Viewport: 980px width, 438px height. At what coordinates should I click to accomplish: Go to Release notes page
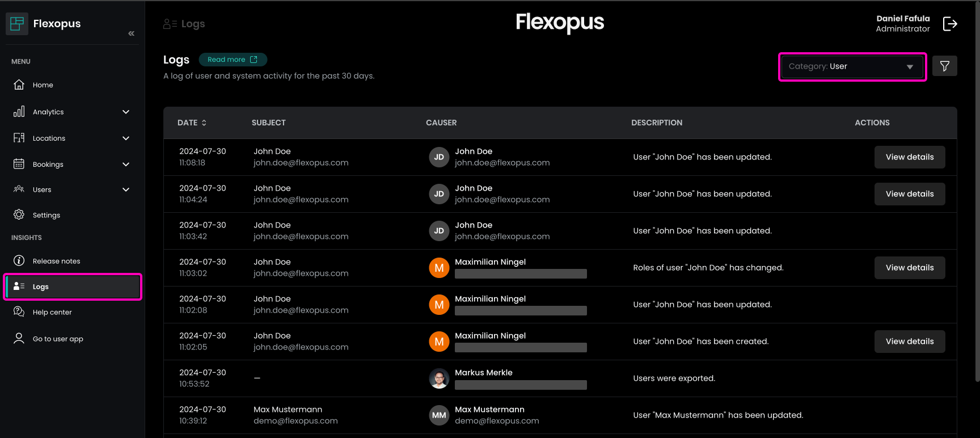[56, 261]
